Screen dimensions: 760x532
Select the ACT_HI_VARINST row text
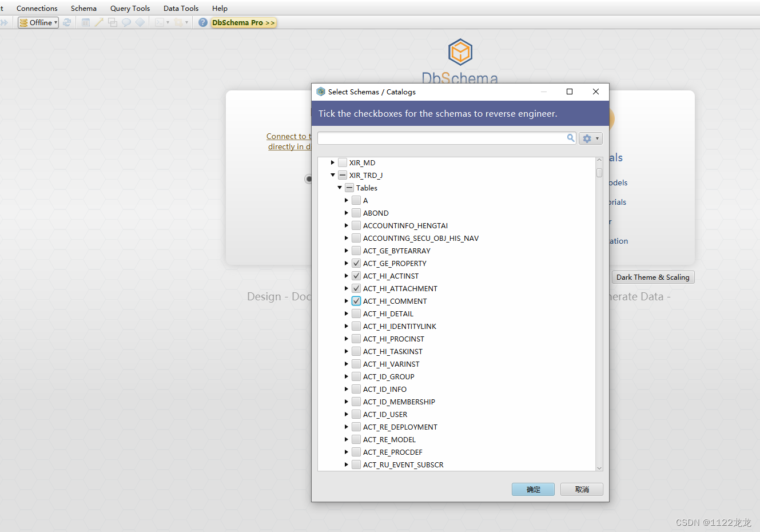coord(391,364)
